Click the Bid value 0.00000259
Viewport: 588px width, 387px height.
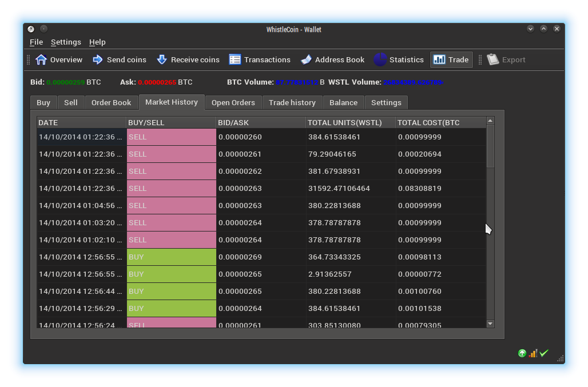point(66,82)
